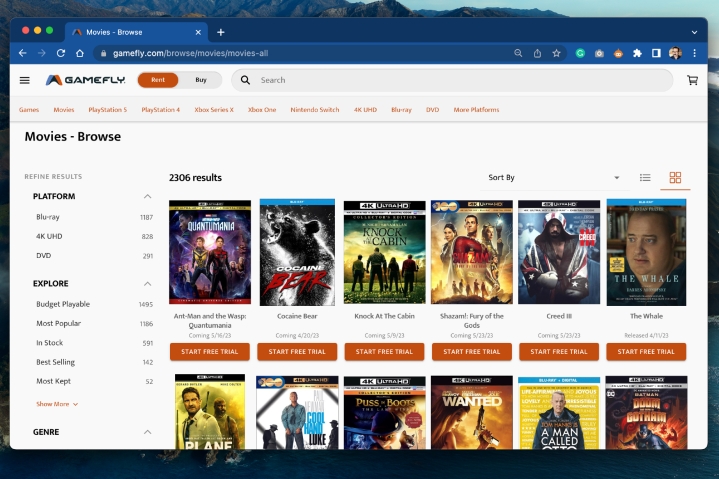Open the Creed III cover thumbnail
719x479 pixels.
pyautogui.click(x=559, y=252)
